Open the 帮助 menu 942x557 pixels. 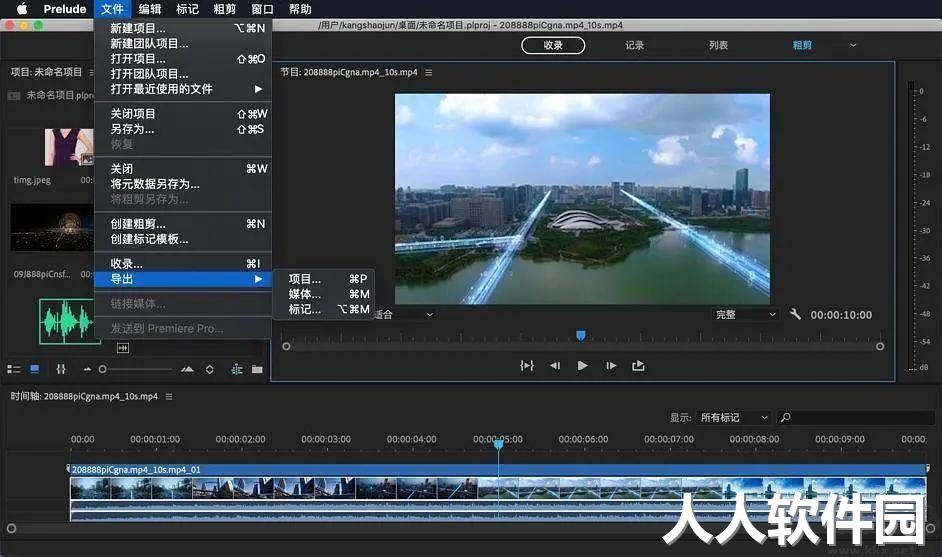(300, 9)
